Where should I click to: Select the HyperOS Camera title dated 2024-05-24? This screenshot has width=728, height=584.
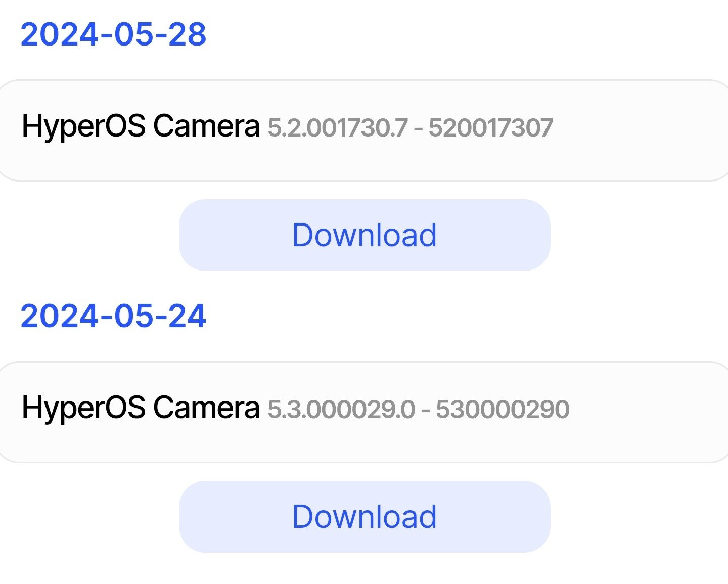[x=141, y=408]
